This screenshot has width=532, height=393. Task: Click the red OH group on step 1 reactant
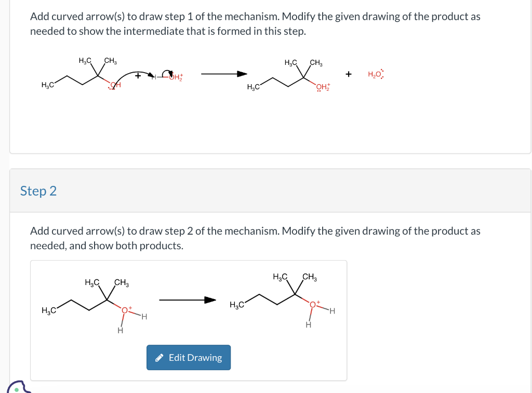[115, 86]
